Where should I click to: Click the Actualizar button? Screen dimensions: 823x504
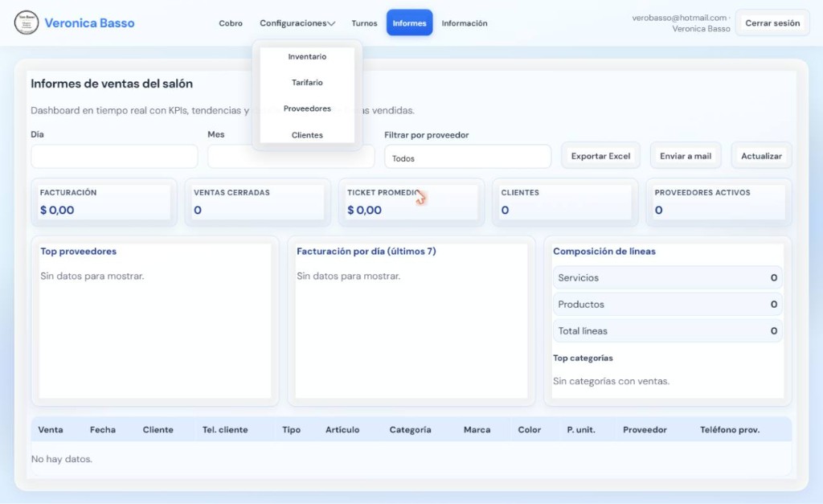(761, 156)
